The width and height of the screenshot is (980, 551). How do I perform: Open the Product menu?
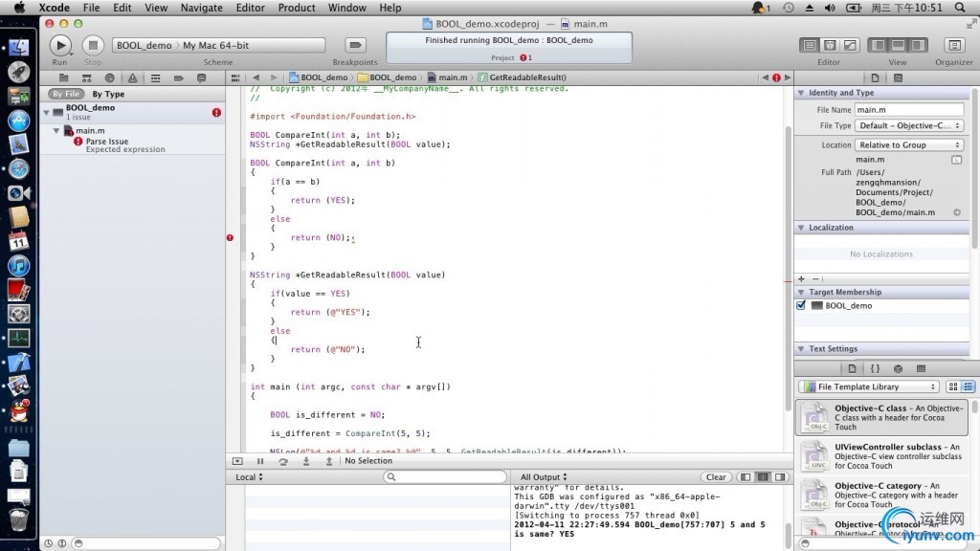point(297,8)
